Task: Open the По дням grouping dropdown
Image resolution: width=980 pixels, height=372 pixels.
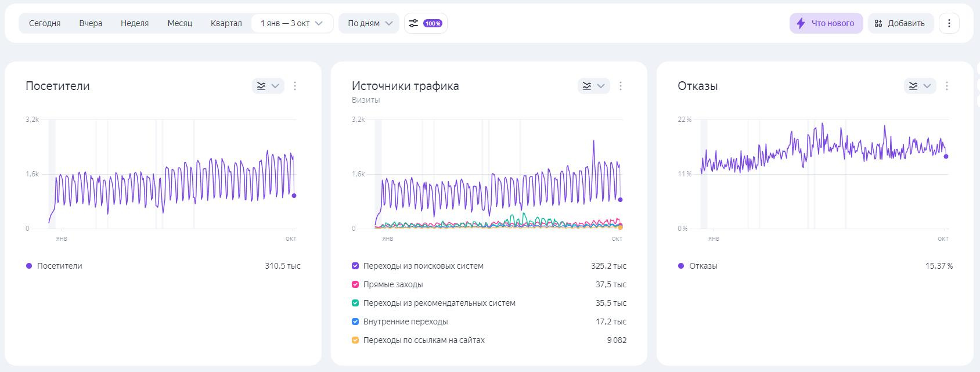Action: pyautogui.click(x=369, y=23)
